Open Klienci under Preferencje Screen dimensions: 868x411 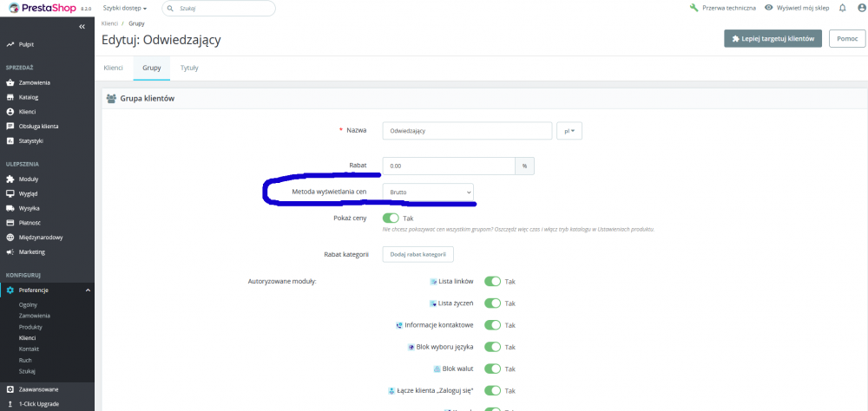pyautogui.click(x=27, y=338)
